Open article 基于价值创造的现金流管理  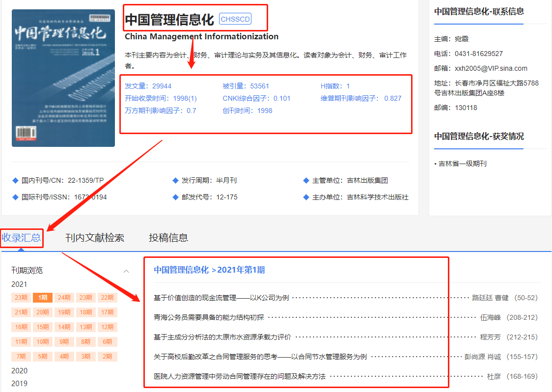[x=221, y=298]
